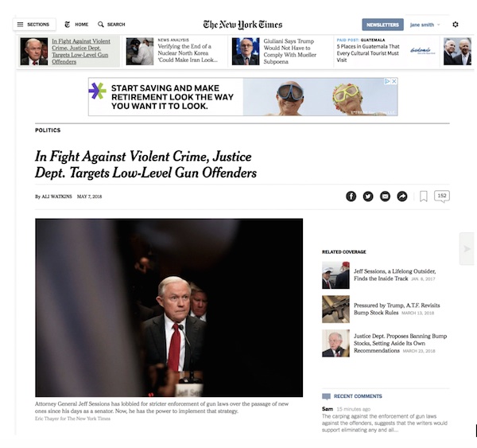Open Jeff Sessions Lifelong Outsider related article
The height and width of the screenshot is (448, 477).
coord(394,275)
